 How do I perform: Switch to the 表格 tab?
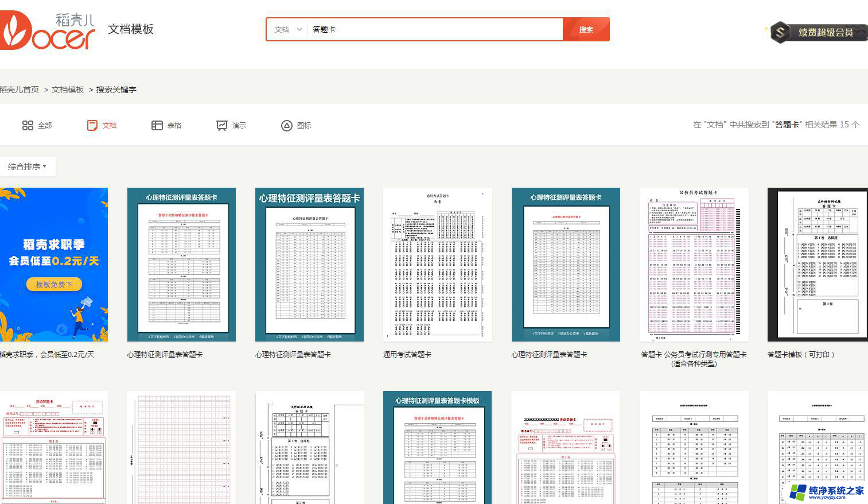coord(166,125)
